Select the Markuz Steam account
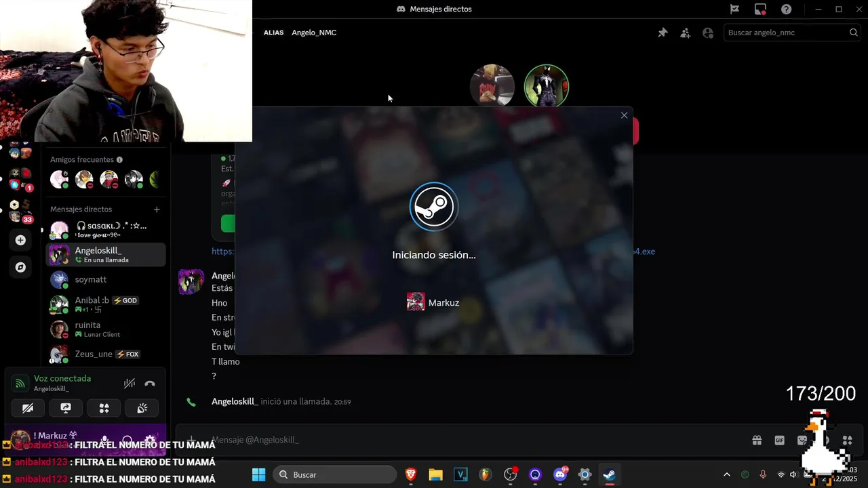 point(433,302)
